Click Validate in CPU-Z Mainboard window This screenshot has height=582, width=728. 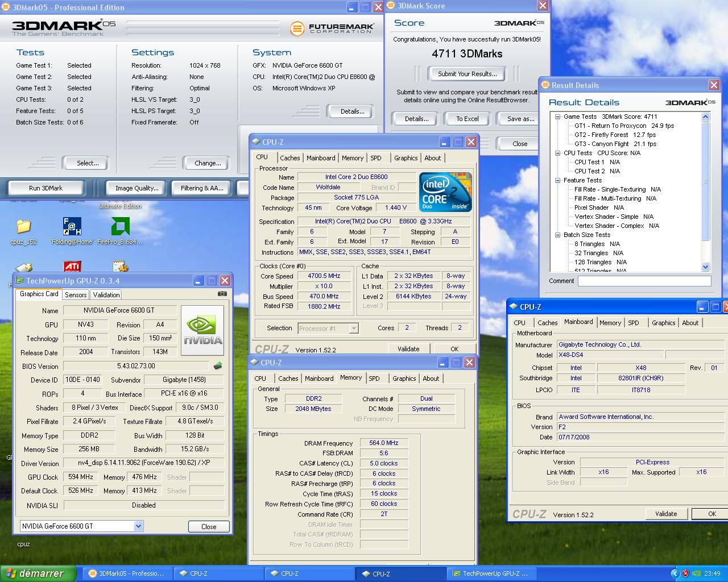(666, 514)
